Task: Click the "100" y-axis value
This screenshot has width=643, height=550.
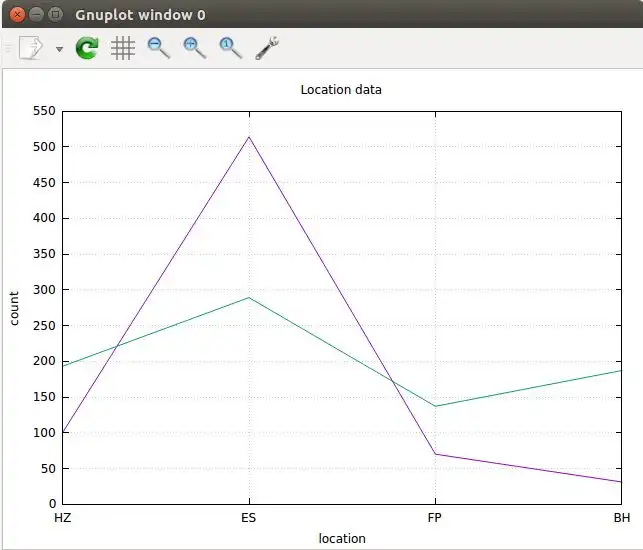Action: pos(44,432)
